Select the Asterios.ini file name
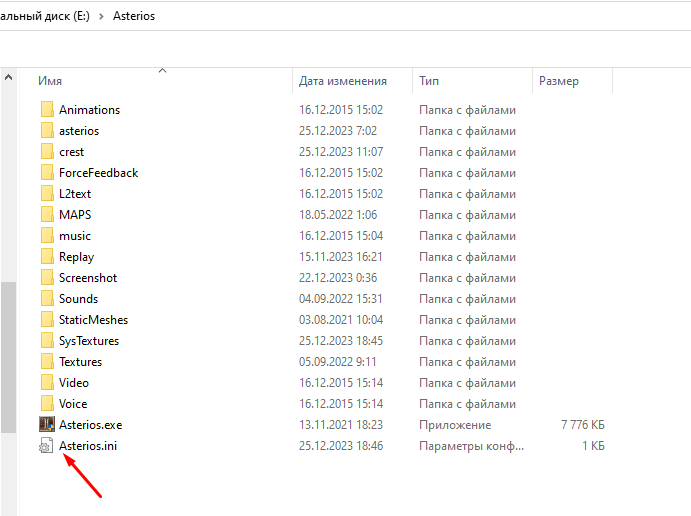The width and height of the screenshot is (691, 516). coord(88,446)
